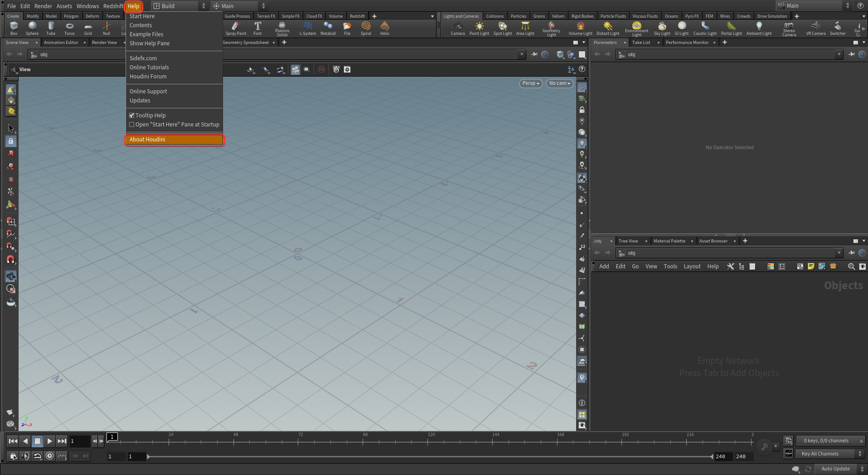This screenshot has width=868, height=475.
Task: Open the Windows menu
Action: click(87, 6)
